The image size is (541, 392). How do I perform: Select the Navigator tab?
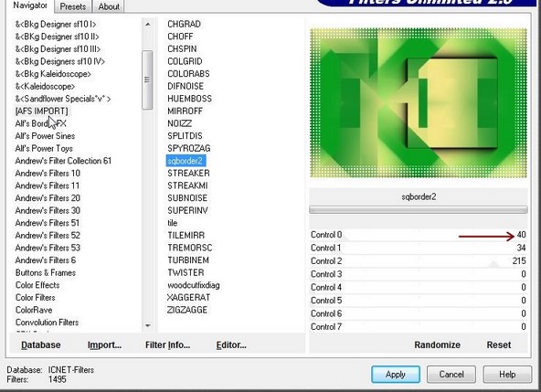pos(30,5)
